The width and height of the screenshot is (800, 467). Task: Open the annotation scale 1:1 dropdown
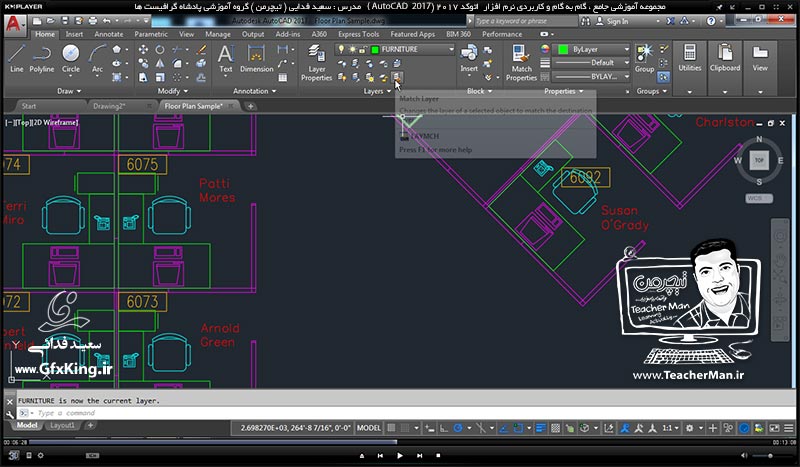(x=670, y=428)
